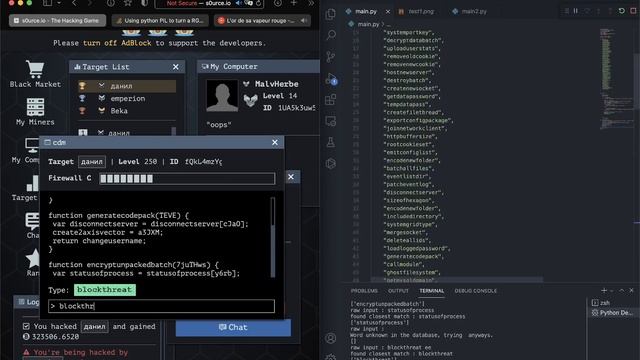Maximize the terminal panel with chevron up
Viewport: 640px width, 360px height.
point(622,290)
